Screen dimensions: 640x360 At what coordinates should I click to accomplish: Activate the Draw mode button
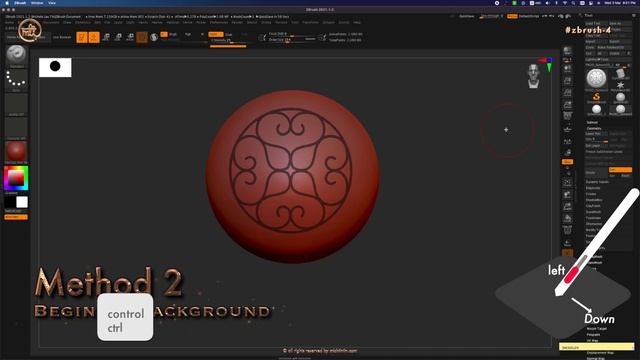(x=94, y=37)
